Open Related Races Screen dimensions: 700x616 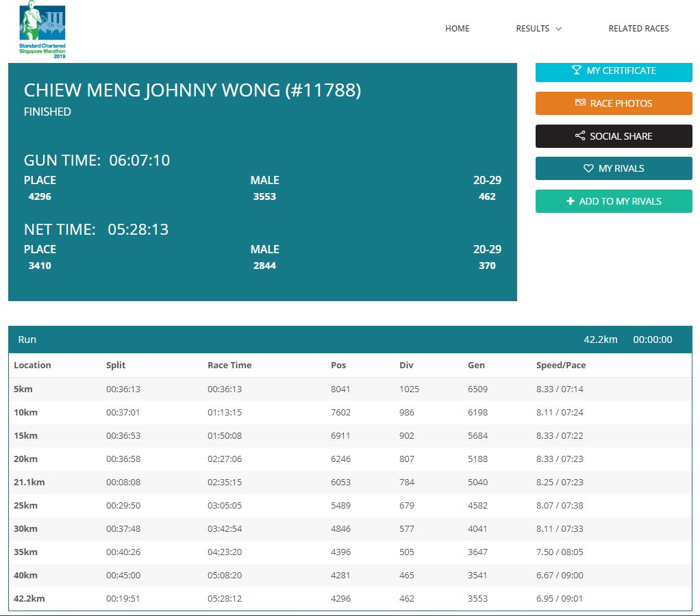[638, 29]
